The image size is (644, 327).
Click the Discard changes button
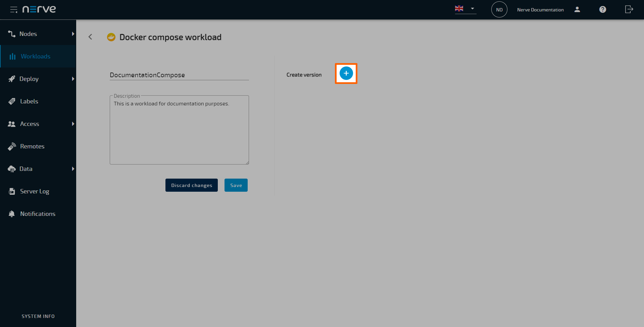[x=191, y=185]
